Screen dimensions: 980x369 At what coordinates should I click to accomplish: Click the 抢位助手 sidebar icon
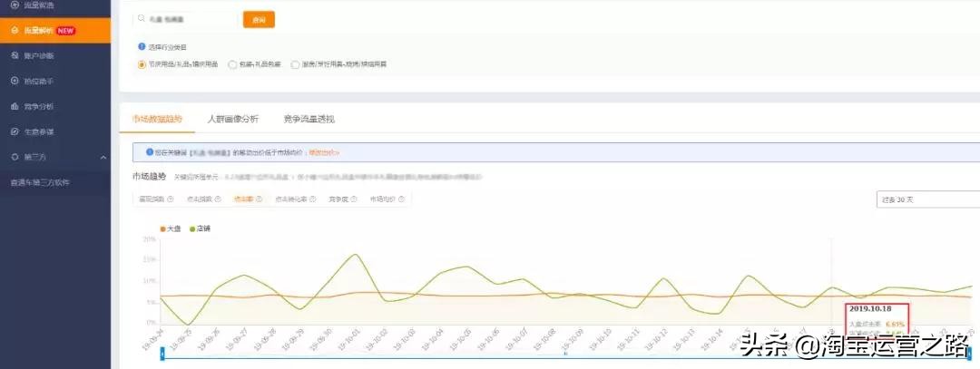pyautogui.click(x=15, y=81)
